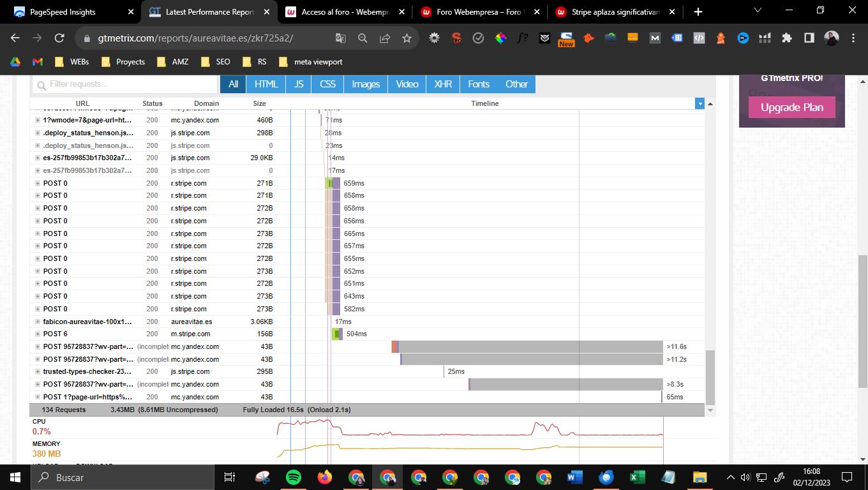Filter requests by Images
The image size is (868, 490).
(366, 84)
